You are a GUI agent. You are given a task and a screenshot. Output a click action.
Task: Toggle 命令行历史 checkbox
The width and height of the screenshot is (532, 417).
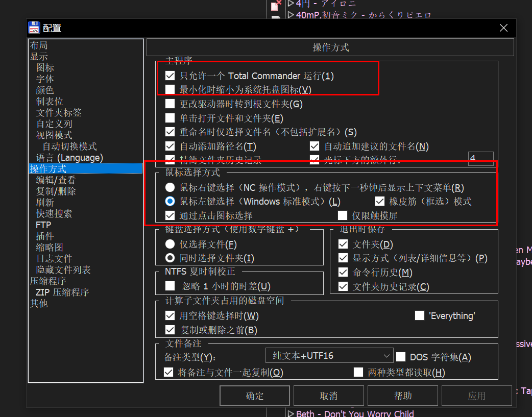pos(343,273)
